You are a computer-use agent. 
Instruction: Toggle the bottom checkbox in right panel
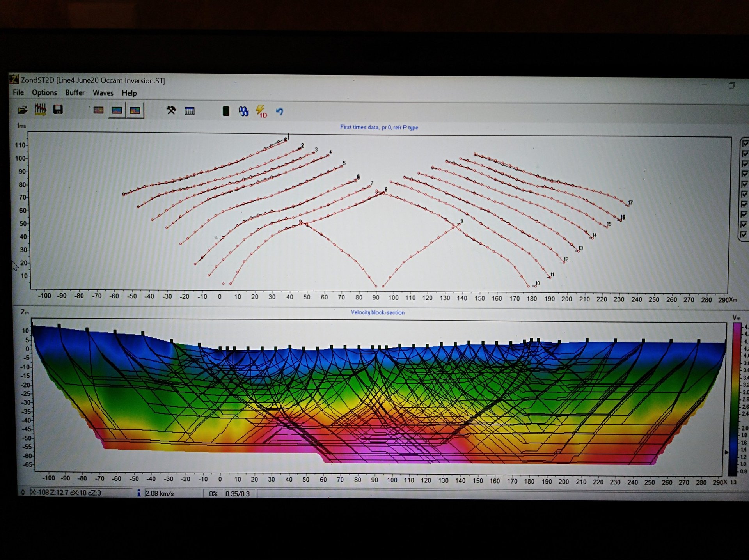[x=744, y=235]
